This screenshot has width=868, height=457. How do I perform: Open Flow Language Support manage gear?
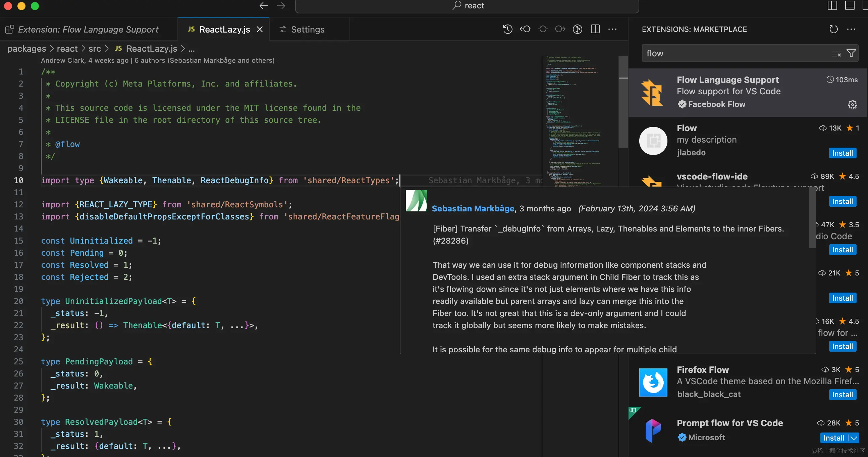[852, 105]
